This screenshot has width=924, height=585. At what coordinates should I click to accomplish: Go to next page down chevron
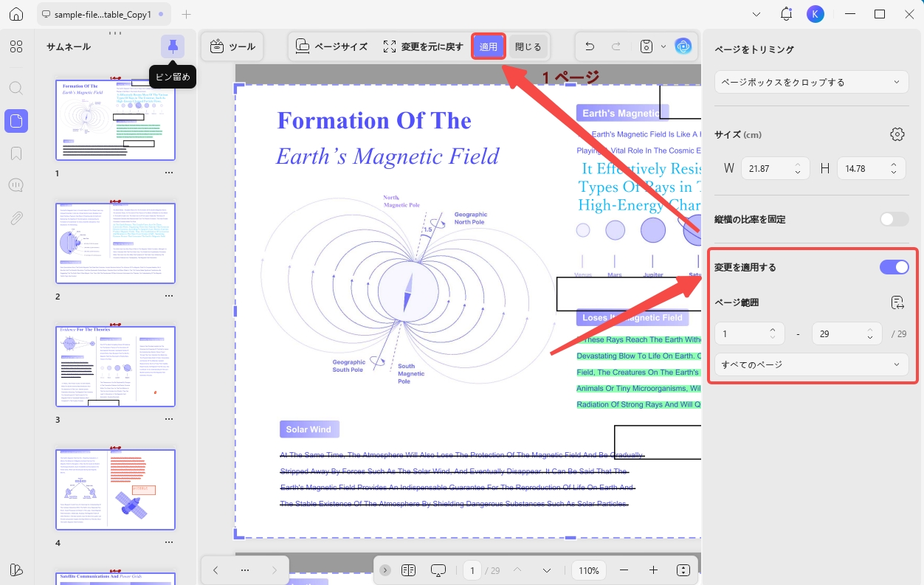[547, 570]
